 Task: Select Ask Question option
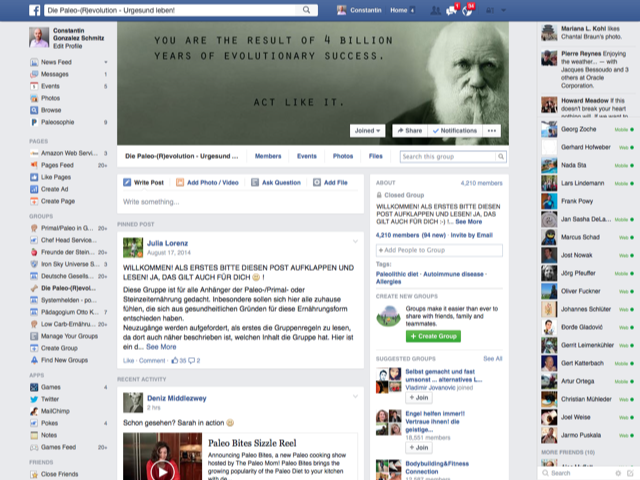(x=276, y=182)
